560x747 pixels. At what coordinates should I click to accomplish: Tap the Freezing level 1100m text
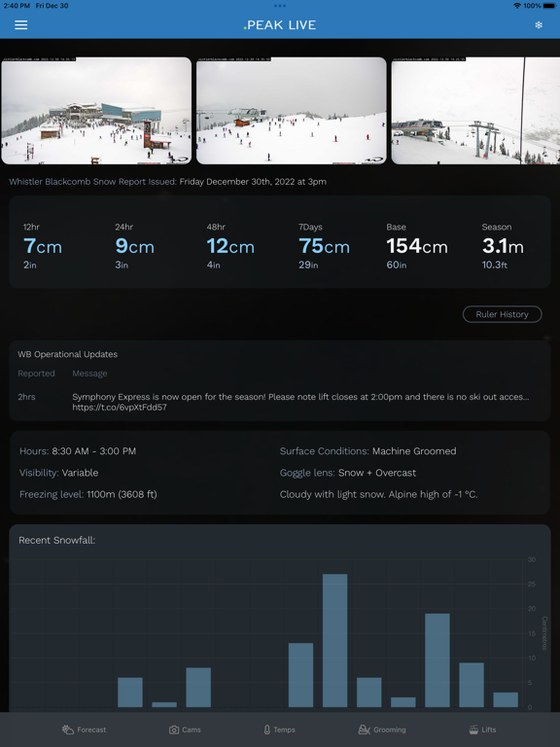pyautogui.click(x=88, y=494)
